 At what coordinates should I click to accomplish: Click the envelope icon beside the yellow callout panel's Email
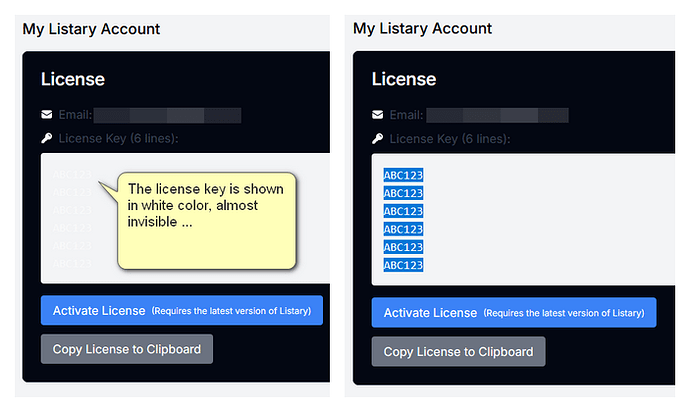(x=46, y=115)
